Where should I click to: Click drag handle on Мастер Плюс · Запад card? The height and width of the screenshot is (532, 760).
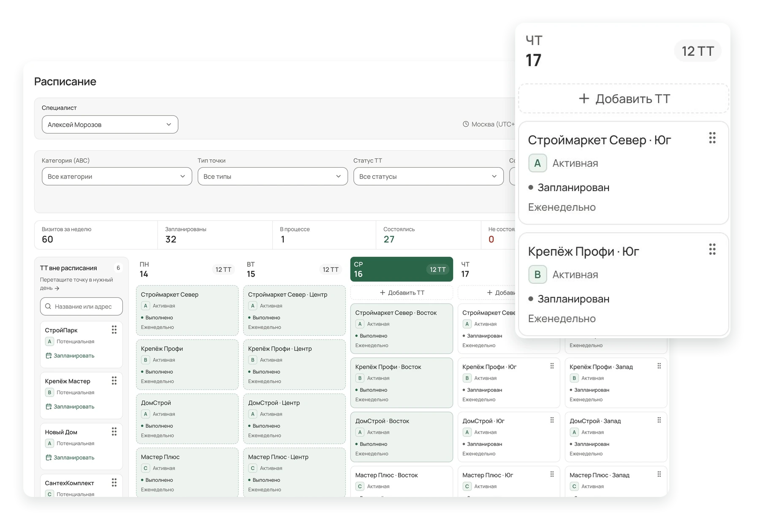click(659, 474)
